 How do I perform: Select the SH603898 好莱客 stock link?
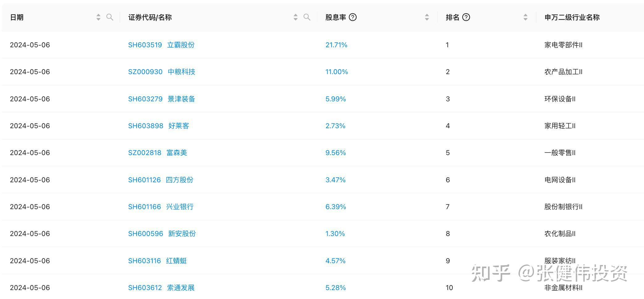coord(159,126)
